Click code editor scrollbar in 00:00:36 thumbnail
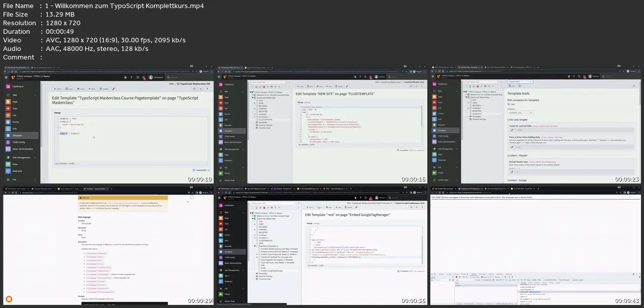Viewport: 644px width, 308px height. (422, 250)
